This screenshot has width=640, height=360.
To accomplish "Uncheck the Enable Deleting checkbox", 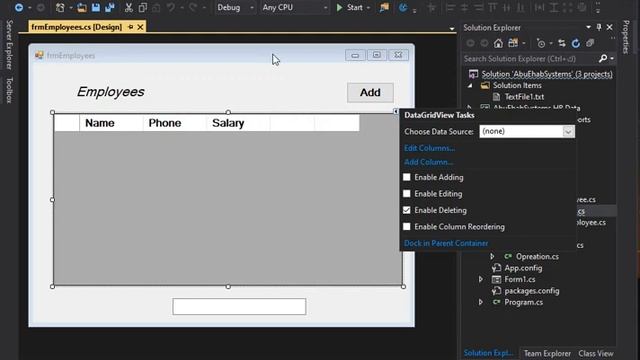I will click(407, 210).
